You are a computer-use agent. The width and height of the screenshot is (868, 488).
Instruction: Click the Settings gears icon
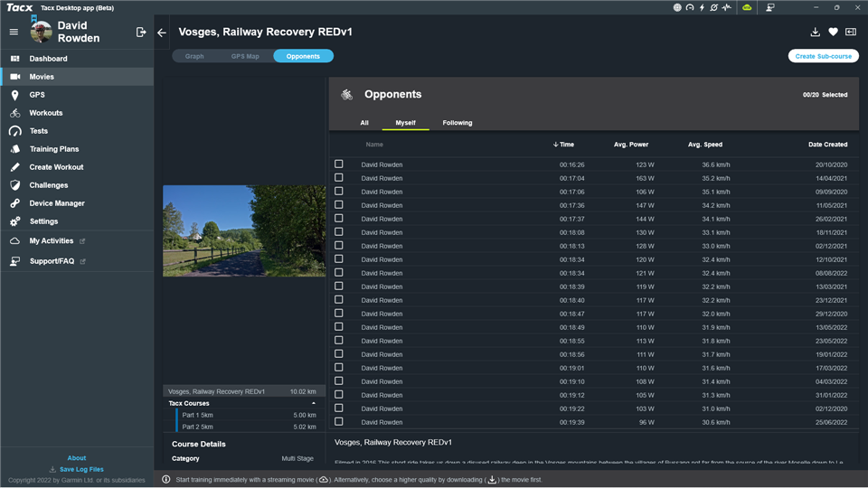coord(15,221)
